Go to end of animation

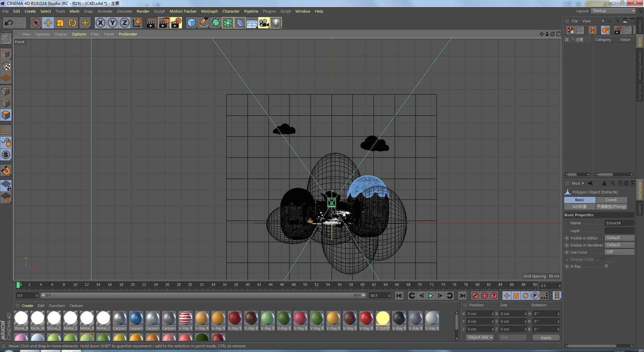point(462,296)
